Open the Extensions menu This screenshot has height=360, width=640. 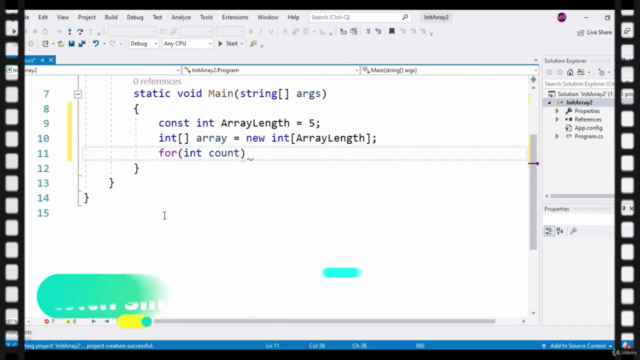coord(235,17)
